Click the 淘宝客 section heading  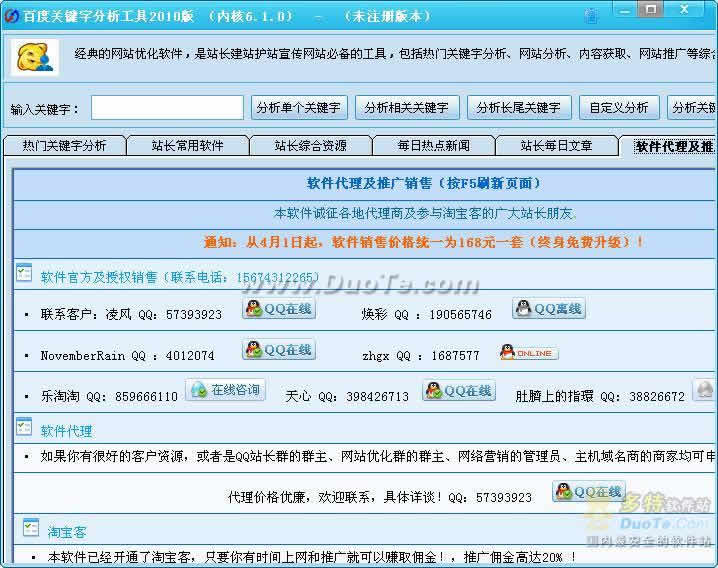click(67, 532)
